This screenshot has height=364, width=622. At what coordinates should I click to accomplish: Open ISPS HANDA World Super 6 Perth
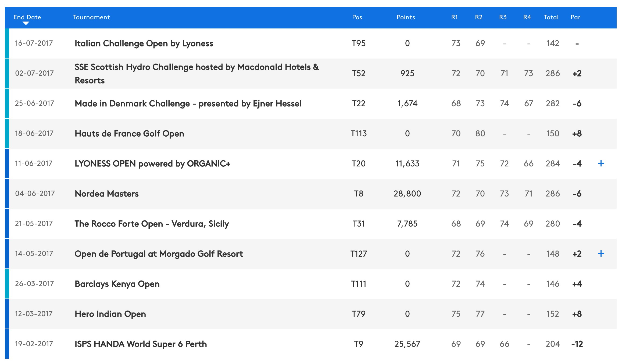[x=141, y=344]
